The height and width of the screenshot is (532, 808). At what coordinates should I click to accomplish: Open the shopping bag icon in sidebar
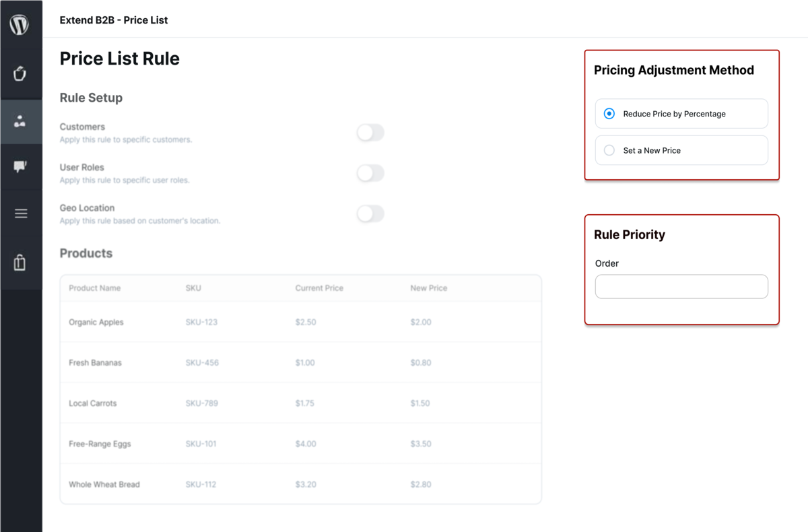point(21,261)
